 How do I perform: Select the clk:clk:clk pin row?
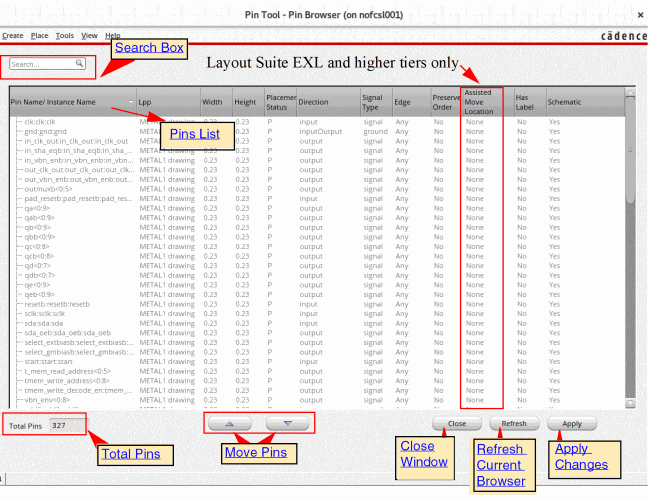pos(317,122)
